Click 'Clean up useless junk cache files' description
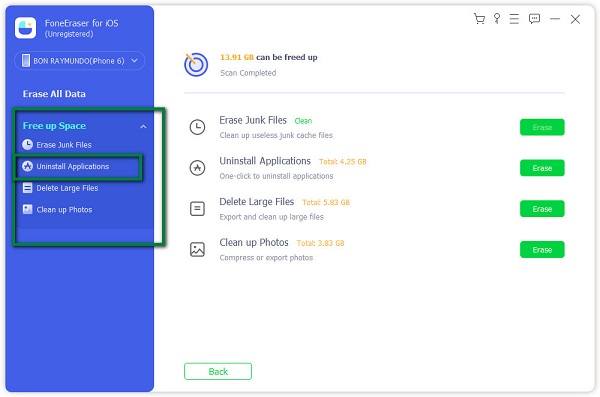Image resolution: width=600 pixels, height=397 pixels. [276, 135]
